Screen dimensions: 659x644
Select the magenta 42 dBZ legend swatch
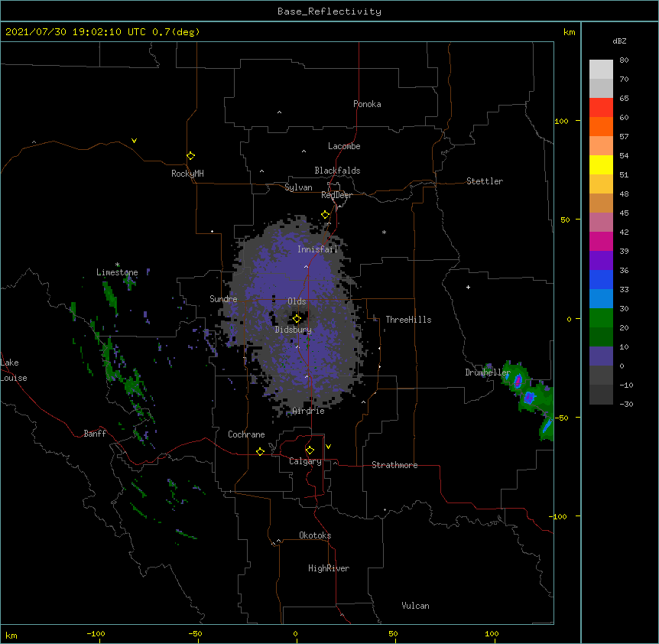601,241
